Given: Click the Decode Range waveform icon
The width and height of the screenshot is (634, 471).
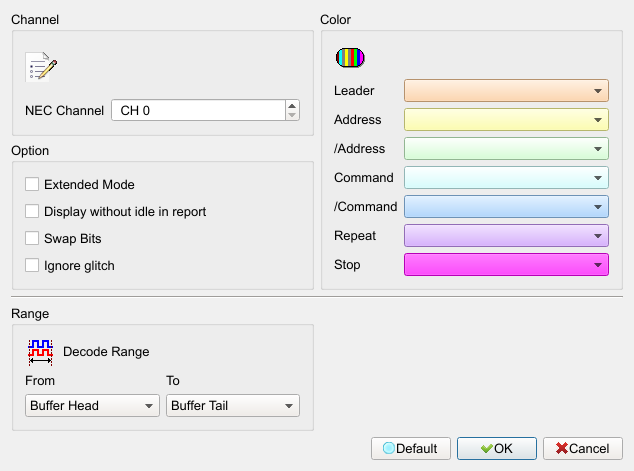Looking at the screenshot, I should [x=40, y=352].
